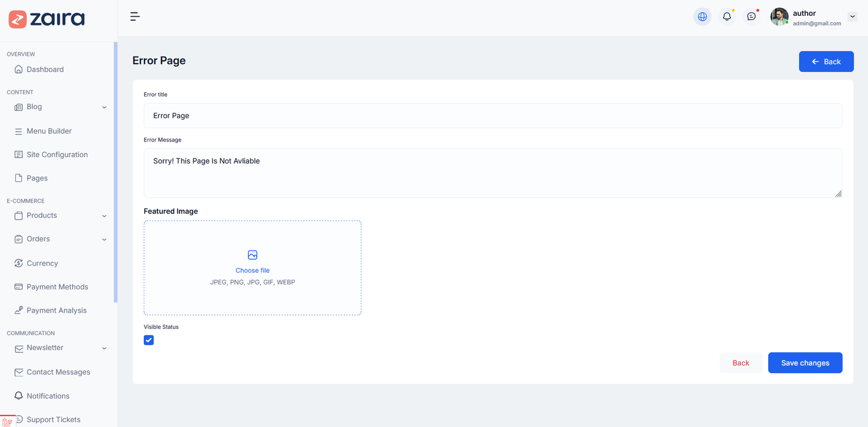Expand the Orders submenu
This screenshot has width=868, height=427.
tap(104, 240)
